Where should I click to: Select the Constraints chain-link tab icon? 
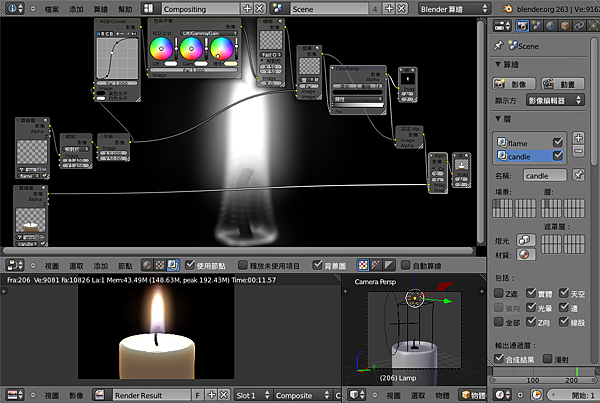click(x=579, y=26)
